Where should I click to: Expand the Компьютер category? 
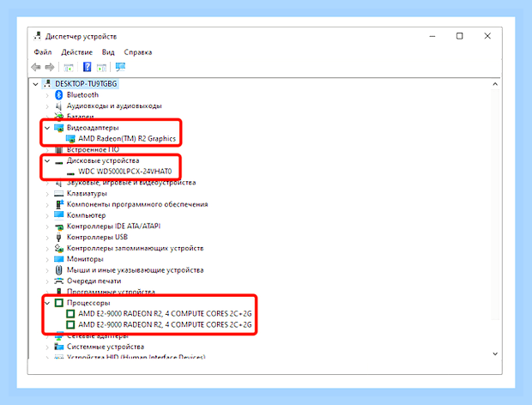pyautogui.click(x=47, y=215)
